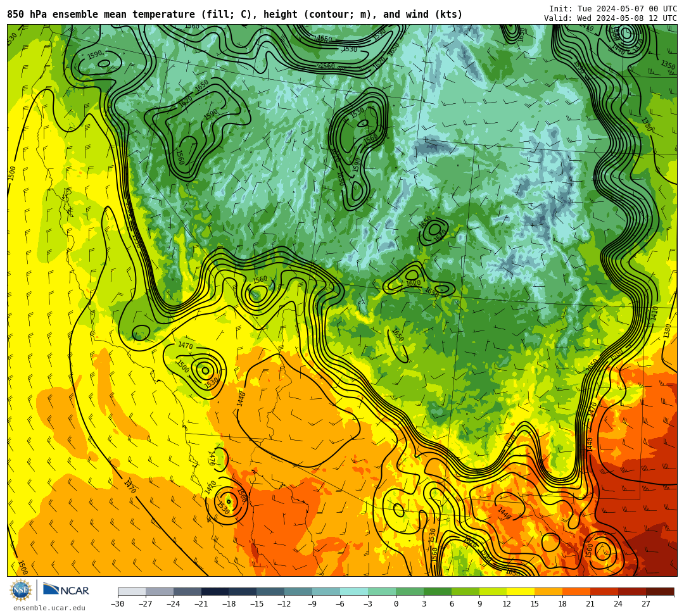Screen dimensions: 684x616
Task: Select the 850 hPa ensemble mean temperature title
Action: pos(235,15)
